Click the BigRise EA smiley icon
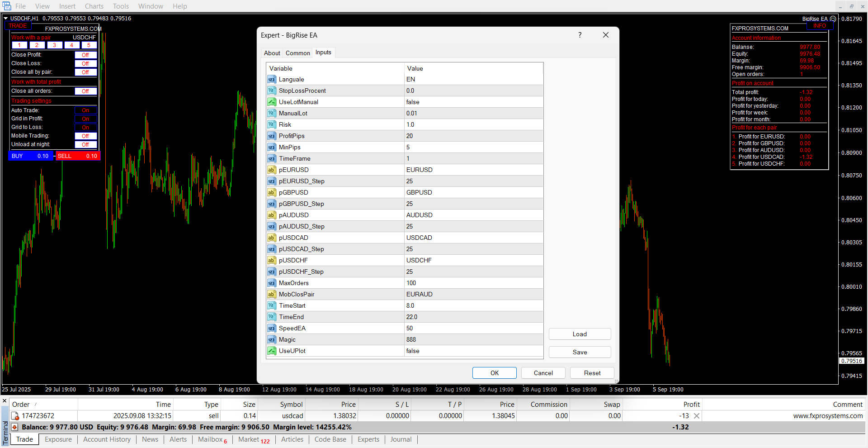The height and width of the screenshot is (448, 868). 833,19
